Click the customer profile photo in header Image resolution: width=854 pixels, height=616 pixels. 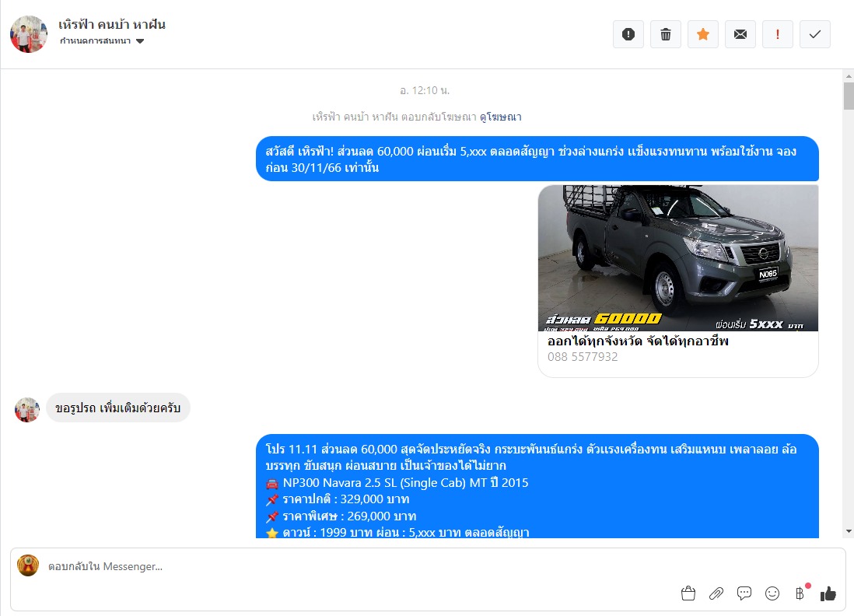tap(29, 33)
